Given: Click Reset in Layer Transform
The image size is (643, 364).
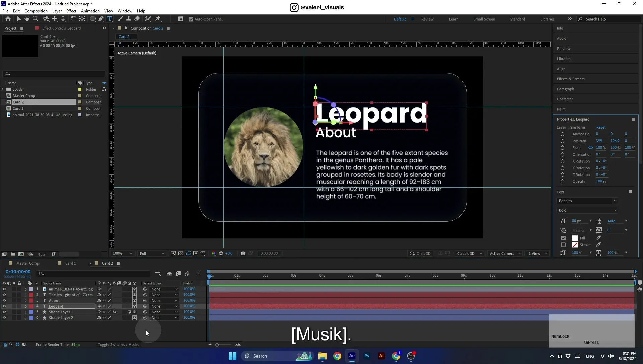Looking at the screenshot, I should pyautogui.click(x=601, y=127).
